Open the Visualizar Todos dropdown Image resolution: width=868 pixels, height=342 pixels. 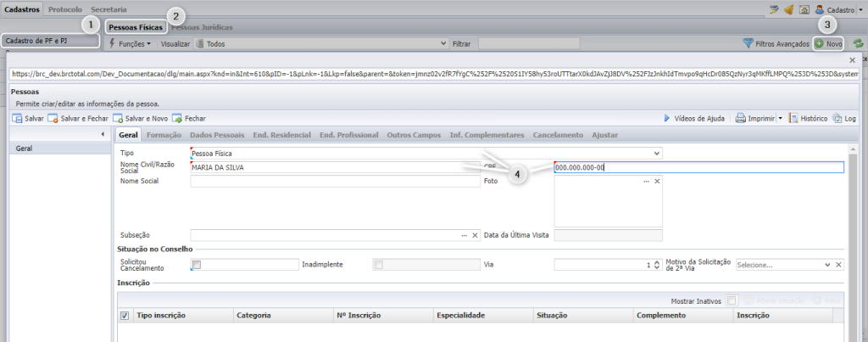click(x=321, y=43)
